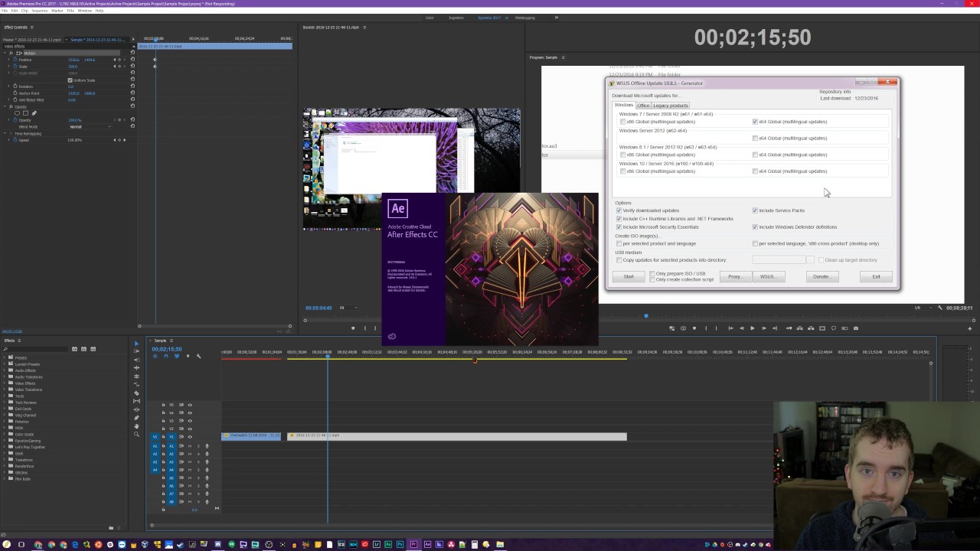Viewport: 980px width, 551px height.
Task: Toggle the Uniform Scale checkbox
Action: (70, 80)
